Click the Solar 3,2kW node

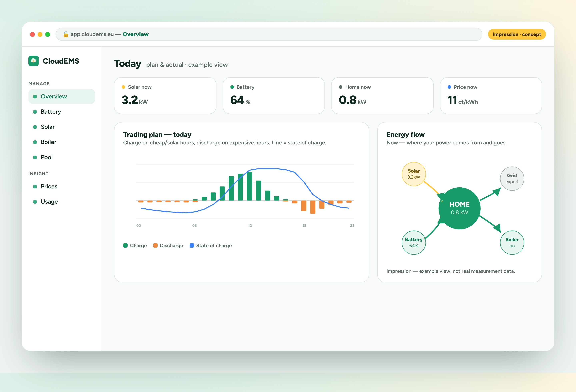[414, 174]
